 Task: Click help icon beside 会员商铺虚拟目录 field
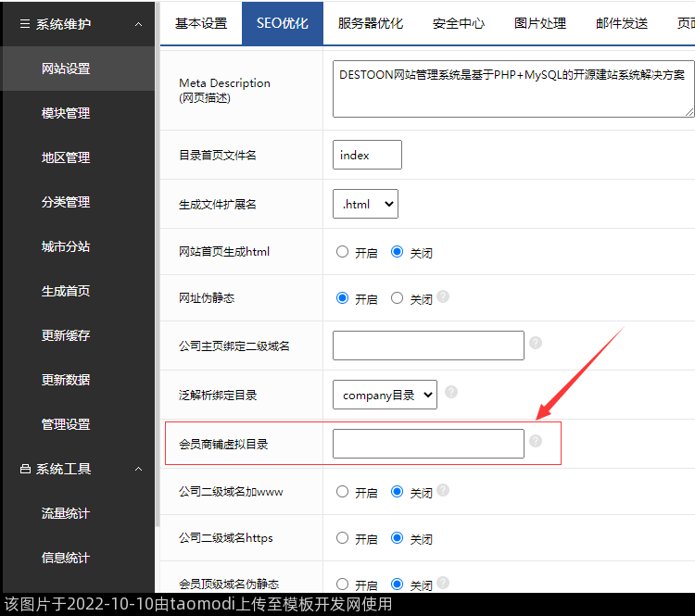click(x=536, y=442)
